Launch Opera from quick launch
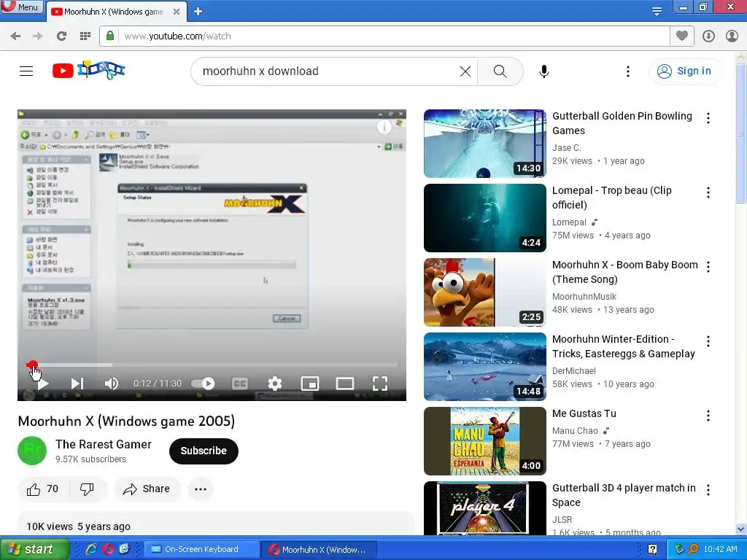 108,549
